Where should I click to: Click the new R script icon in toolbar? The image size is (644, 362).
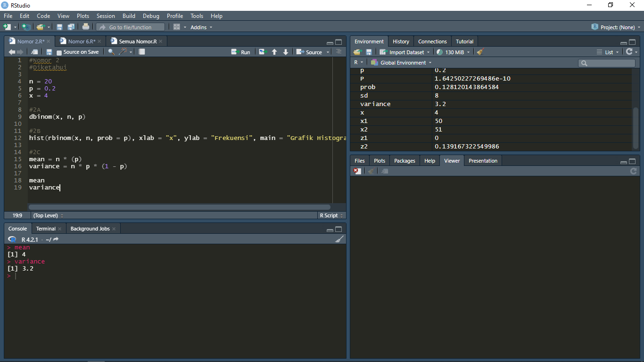[8, 27]
